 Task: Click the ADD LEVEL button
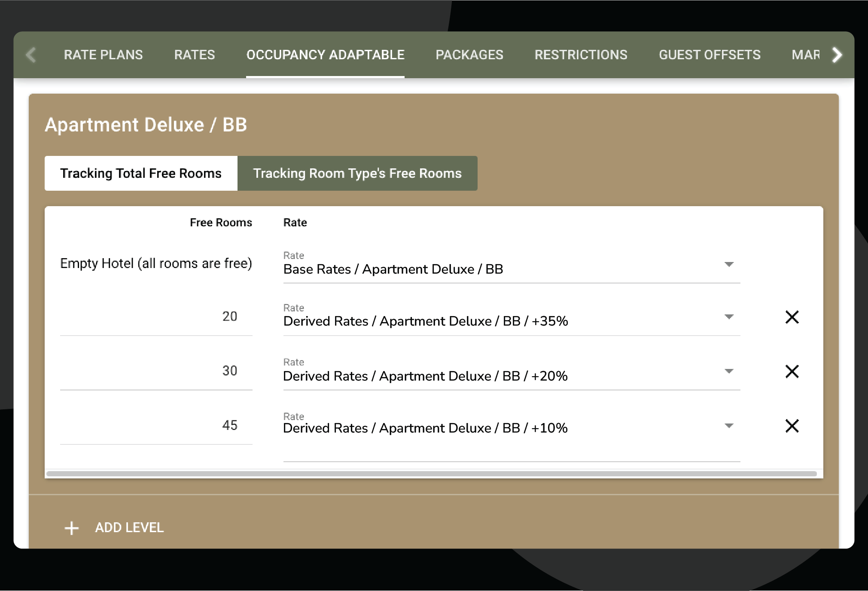(x=129, y=528)
